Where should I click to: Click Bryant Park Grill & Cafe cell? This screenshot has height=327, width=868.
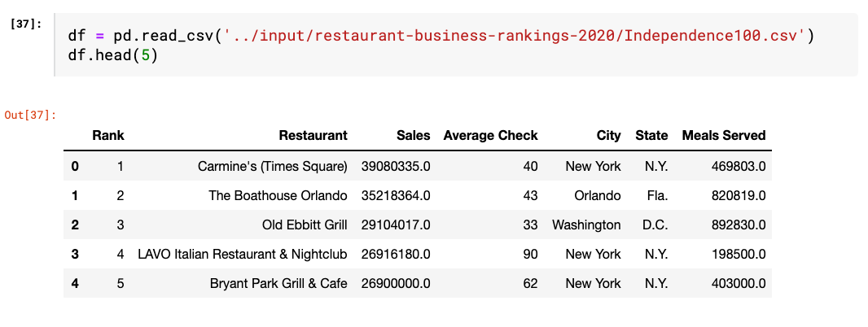(278, 283)
